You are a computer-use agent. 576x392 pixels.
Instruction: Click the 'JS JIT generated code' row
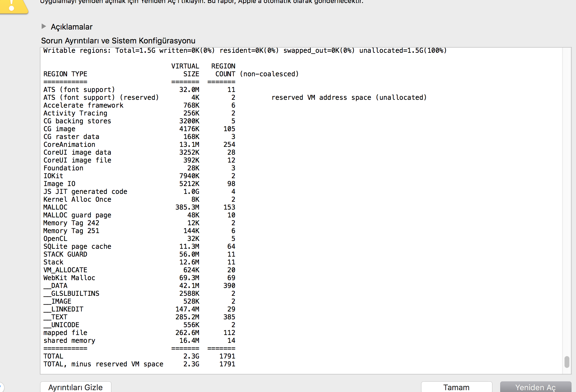click(139, 191)
